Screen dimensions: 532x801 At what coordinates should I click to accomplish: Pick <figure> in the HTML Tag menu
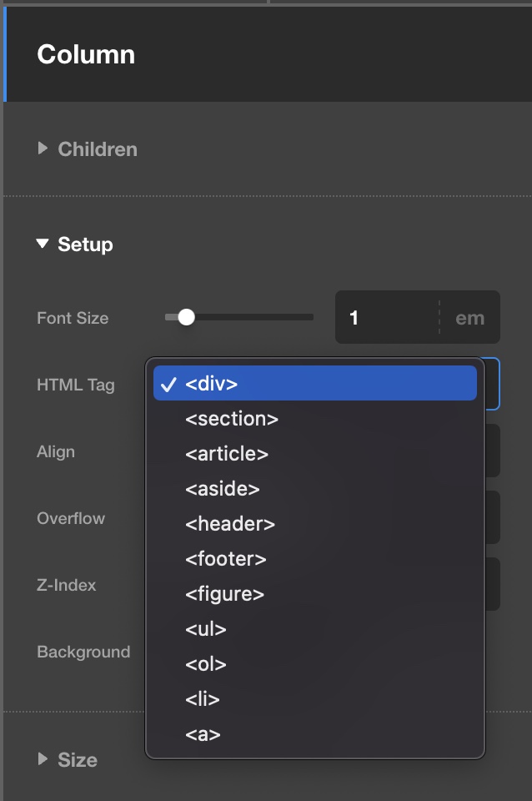click(x=314, y=594)
